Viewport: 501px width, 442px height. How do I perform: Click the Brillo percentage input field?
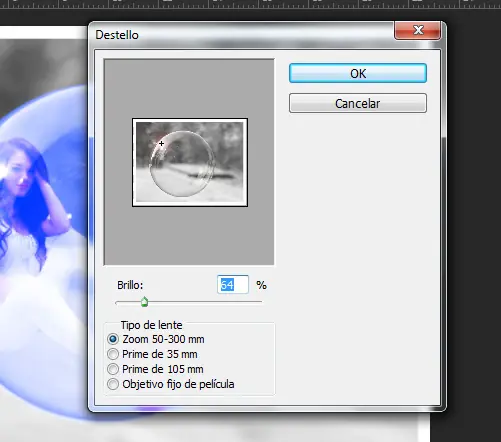pos(233,285)
